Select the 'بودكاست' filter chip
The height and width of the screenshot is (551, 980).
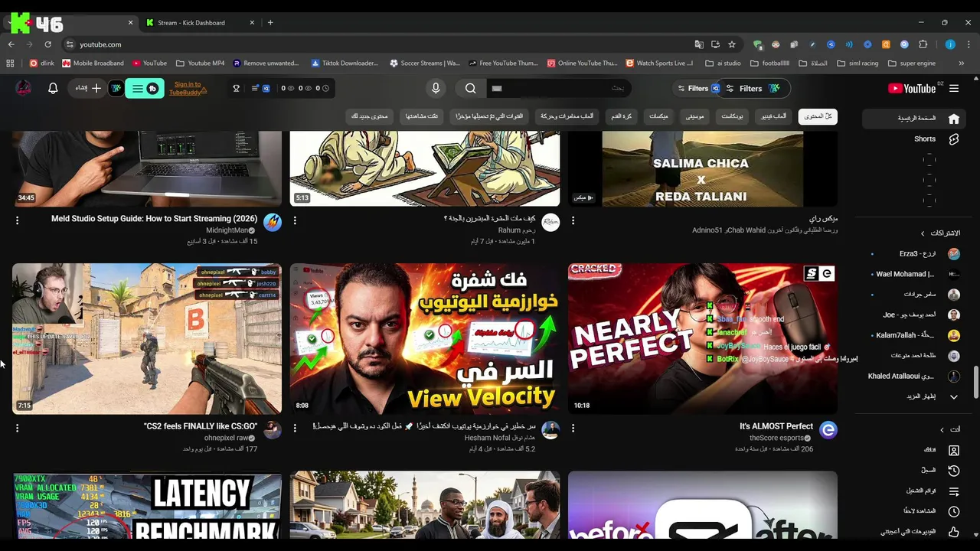click(x=732, y=116)
